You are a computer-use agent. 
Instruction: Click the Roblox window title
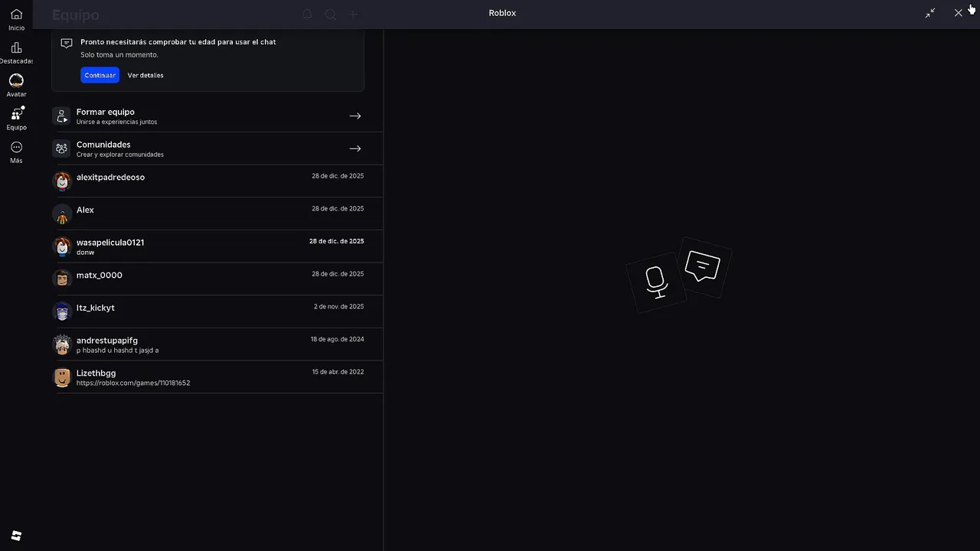point(502,13)
